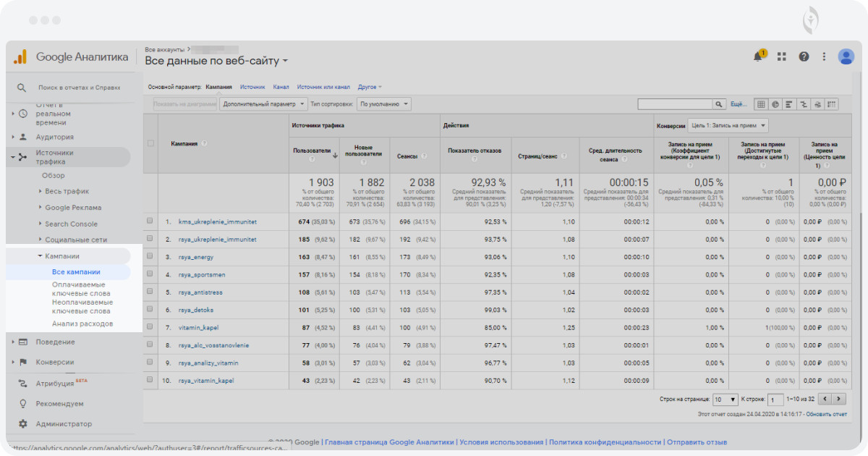Click the help question mark icon

(x=803, y=56)
